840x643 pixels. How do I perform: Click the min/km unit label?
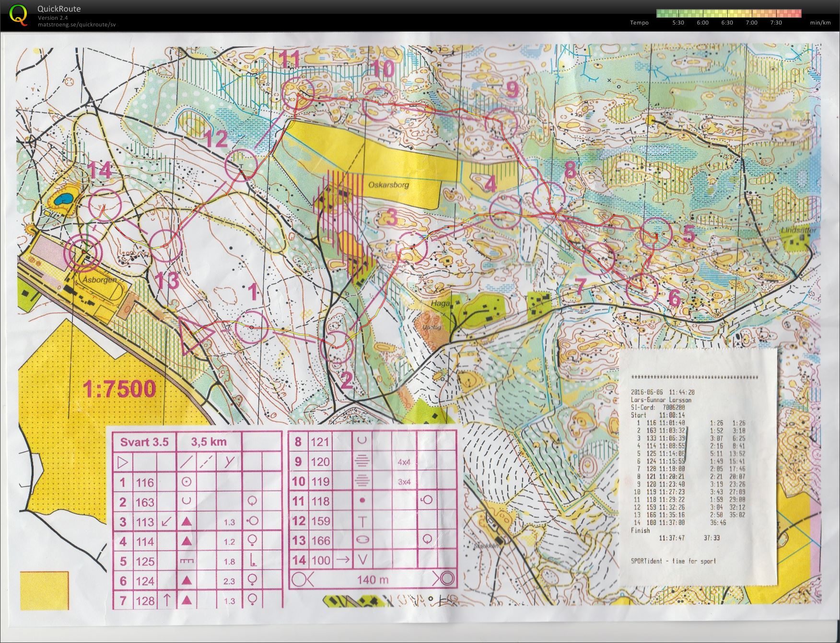click(820, 23)
